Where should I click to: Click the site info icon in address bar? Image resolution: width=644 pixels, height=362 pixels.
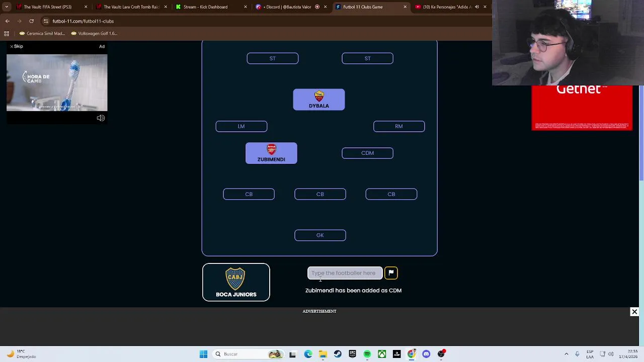[46, 21]
